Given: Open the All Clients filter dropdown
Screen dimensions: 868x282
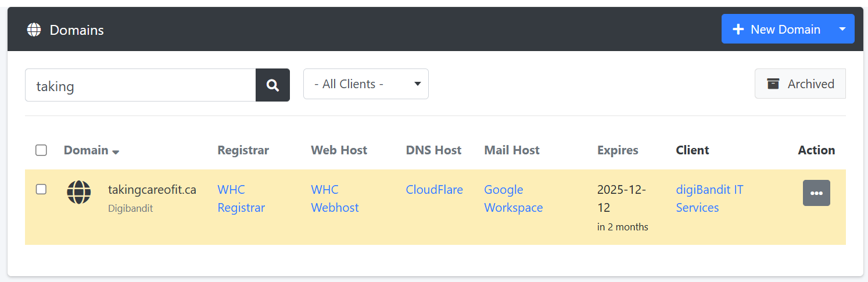Looking at the screenshot, I should coord(366,84).
